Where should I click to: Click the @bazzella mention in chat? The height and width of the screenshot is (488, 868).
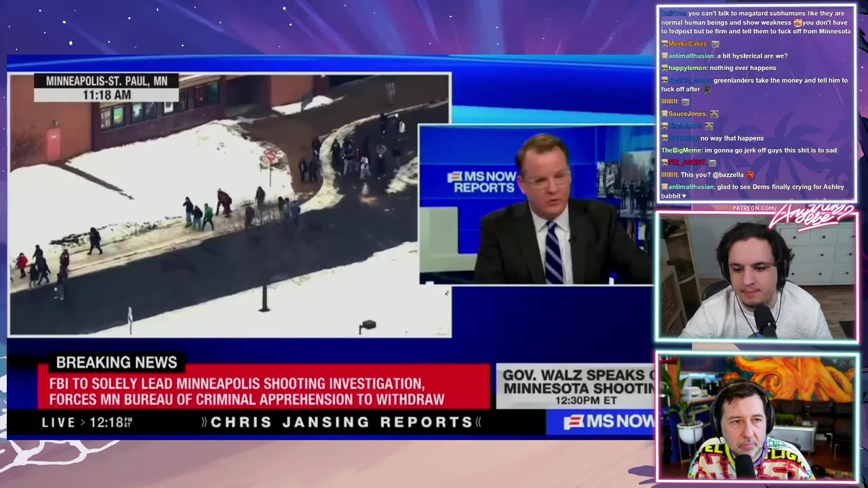pos(728,175)
